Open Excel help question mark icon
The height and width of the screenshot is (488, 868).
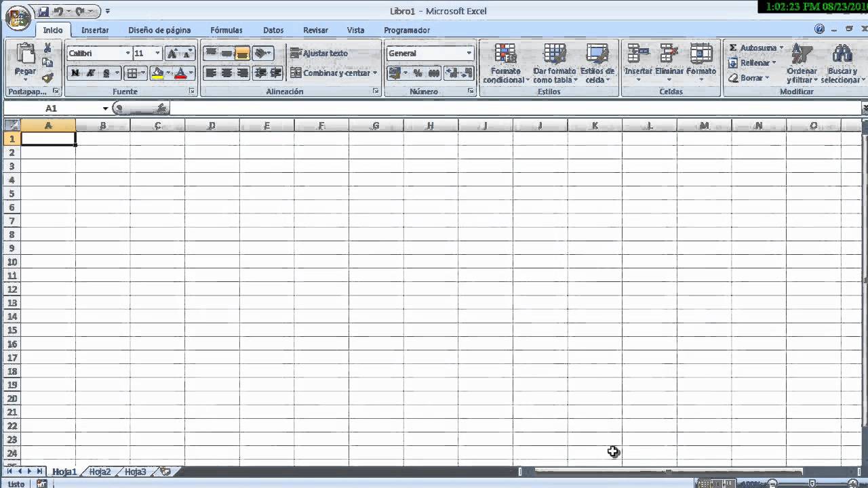click(x=820, y=29)
